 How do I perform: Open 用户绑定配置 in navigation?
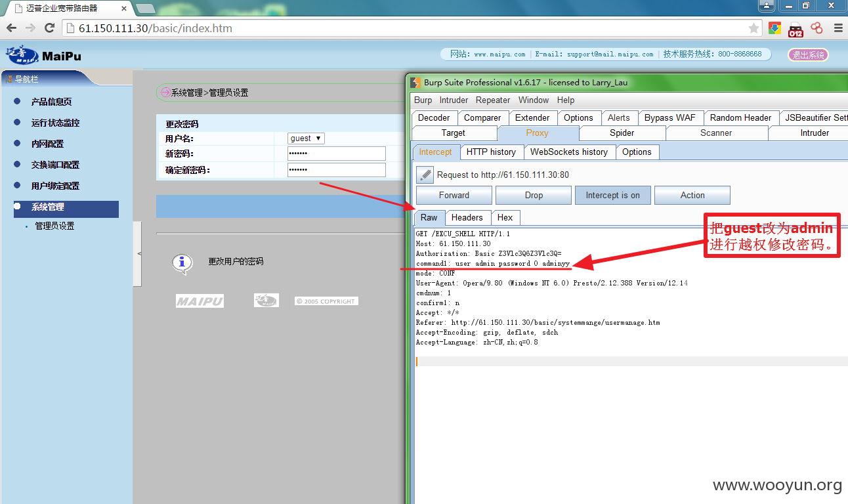(x=55, y=186)
